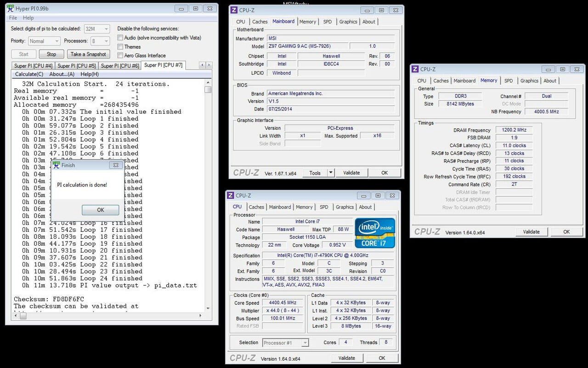588x368 pixels.
Task: Open About tab in CPU-Z Mainboard window
Action: [x=369, y=22]
